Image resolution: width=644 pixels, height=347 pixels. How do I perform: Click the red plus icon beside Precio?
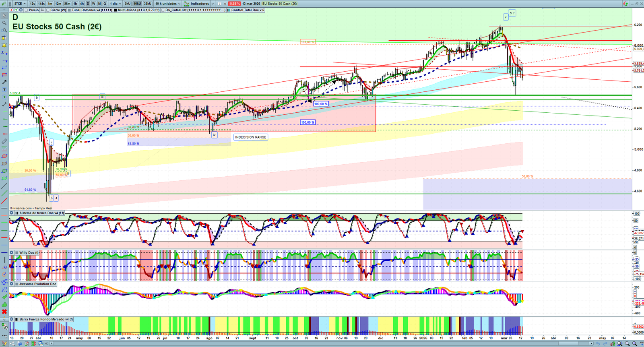tap(12, 10)
